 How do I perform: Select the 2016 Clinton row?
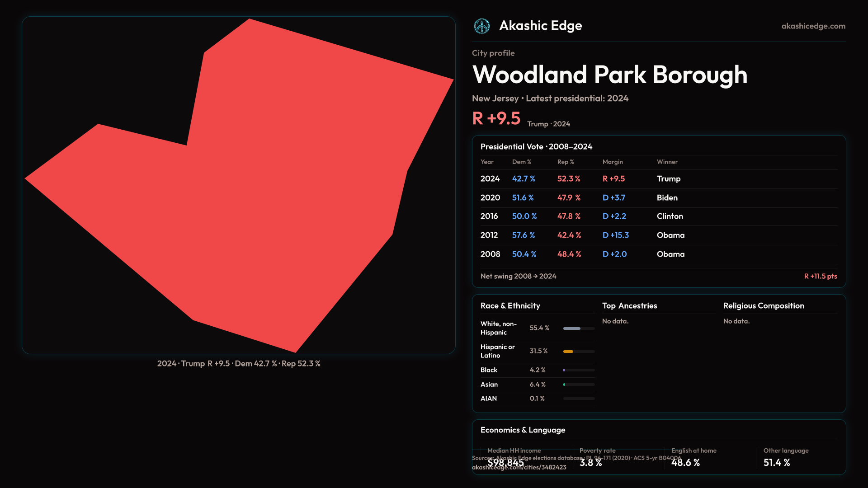click(658, 216)
